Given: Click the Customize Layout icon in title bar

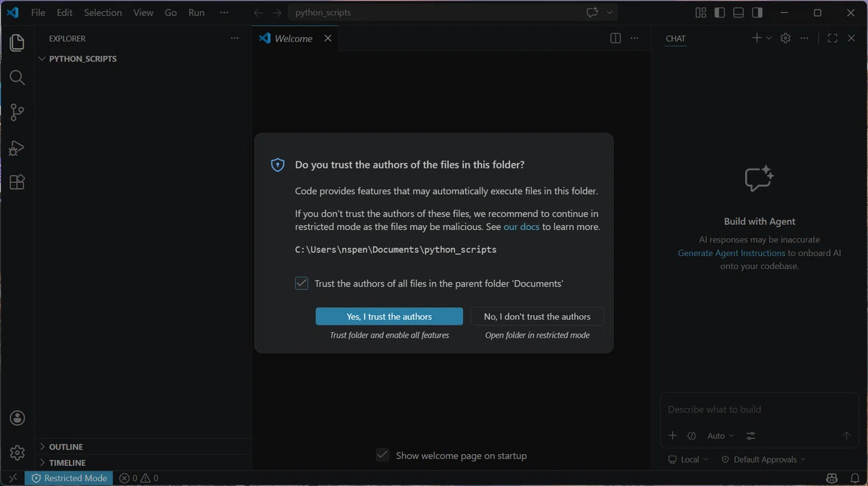Looking at the screenshot, I should pyautogui.click(x=700, y=13).
